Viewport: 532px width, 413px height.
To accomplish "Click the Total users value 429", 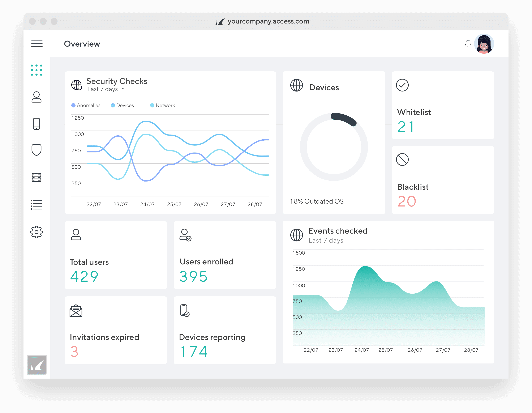I will [84, 277].
